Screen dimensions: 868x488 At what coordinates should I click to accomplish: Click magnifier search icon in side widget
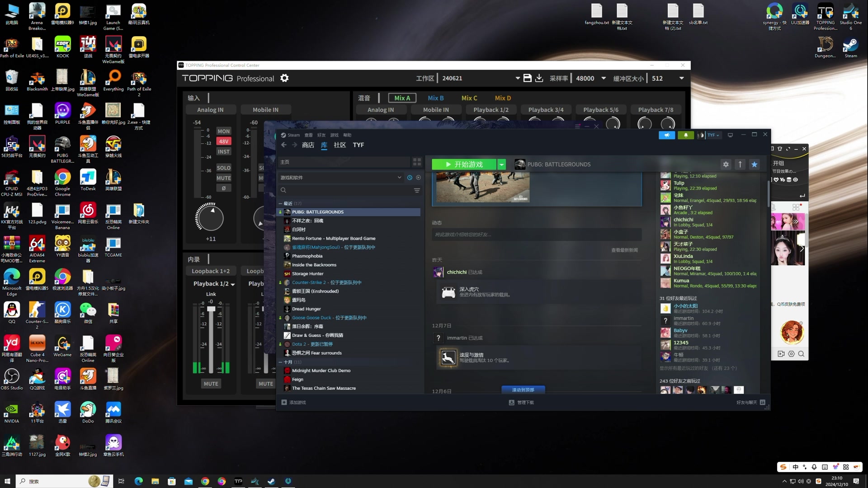click(x=801, y=354)
